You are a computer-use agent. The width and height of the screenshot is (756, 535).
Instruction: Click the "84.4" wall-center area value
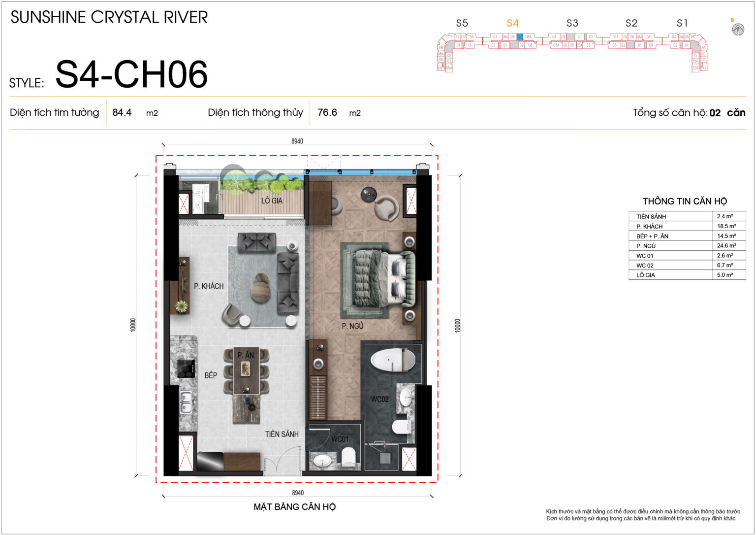coord(122,112)
